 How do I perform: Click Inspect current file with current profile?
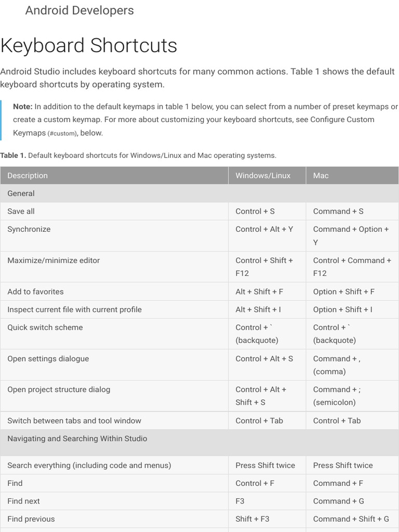click(74, 310)
